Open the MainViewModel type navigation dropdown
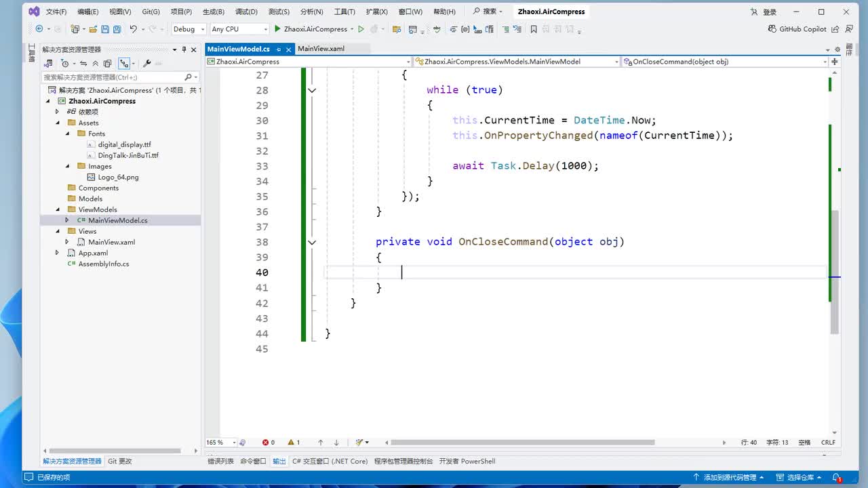This screenshot has height=488, width=868. 517,62
